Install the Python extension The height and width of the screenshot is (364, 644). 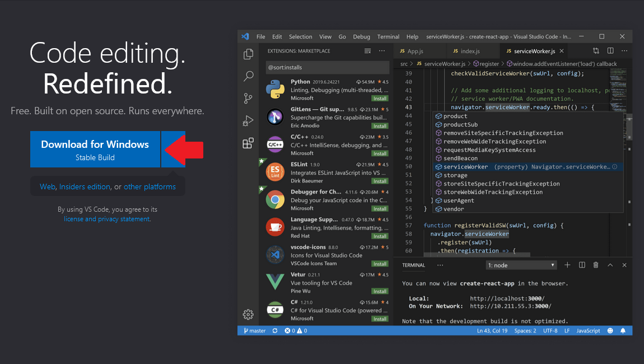(x=380, y=98)
